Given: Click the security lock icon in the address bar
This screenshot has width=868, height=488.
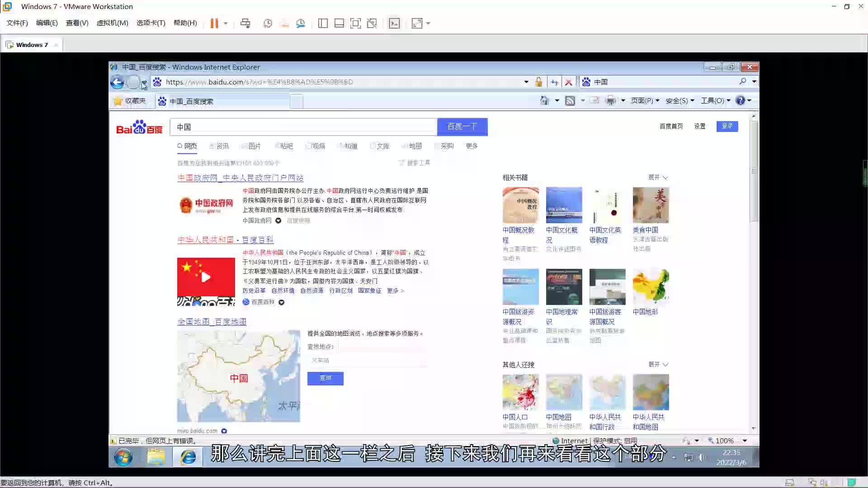Looking at the screenshot, I should (538, 82).
